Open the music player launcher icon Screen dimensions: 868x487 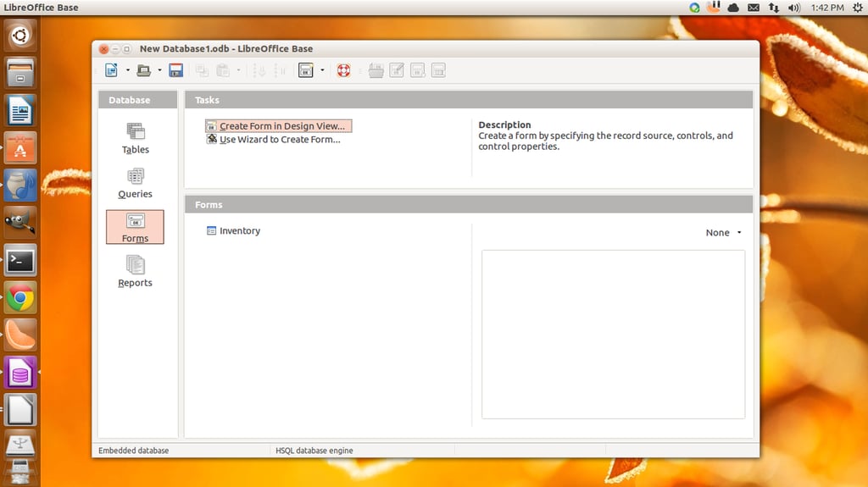20,185
